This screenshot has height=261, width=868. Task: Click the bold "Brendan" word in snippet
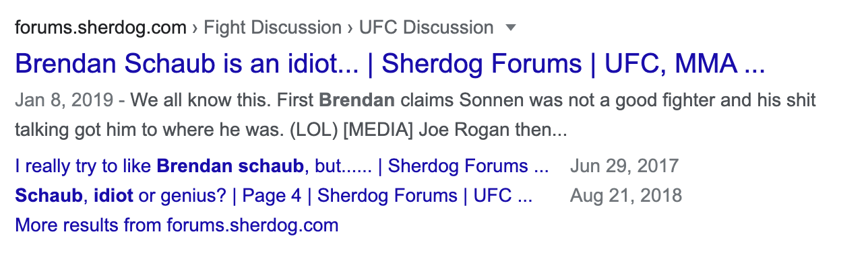coord(356,101)
